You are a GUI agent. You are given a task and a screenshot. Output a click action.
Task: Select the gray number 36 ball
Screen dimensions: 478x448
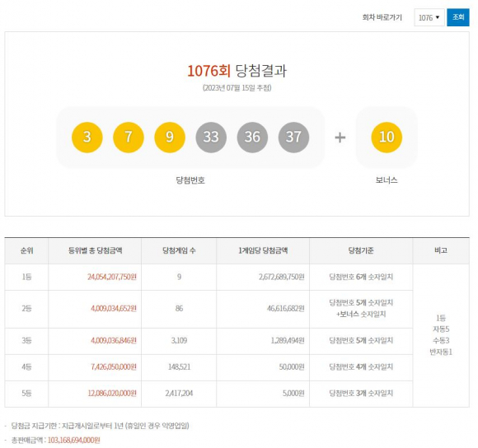[x=252, y=137]
